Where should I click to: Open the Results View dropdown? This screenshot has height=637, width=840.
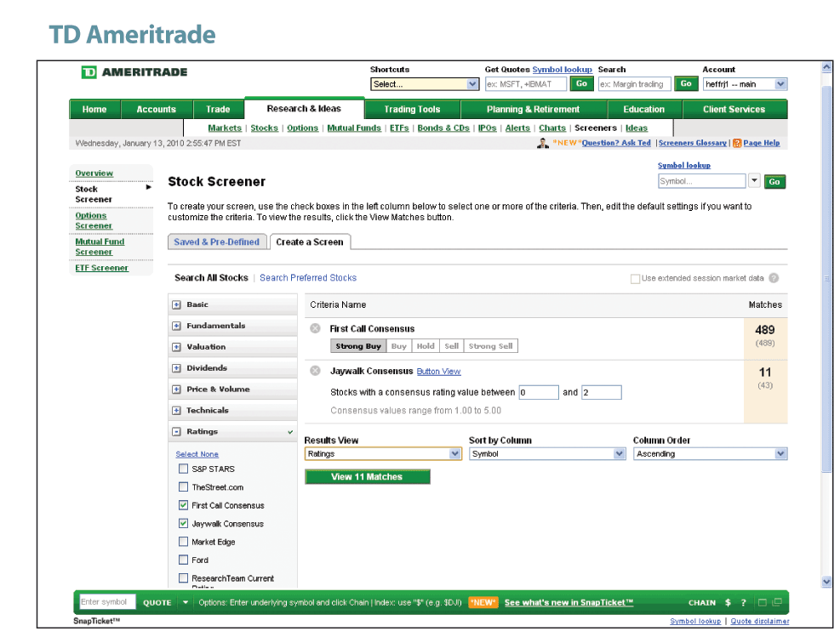click(x=383, y=454)
